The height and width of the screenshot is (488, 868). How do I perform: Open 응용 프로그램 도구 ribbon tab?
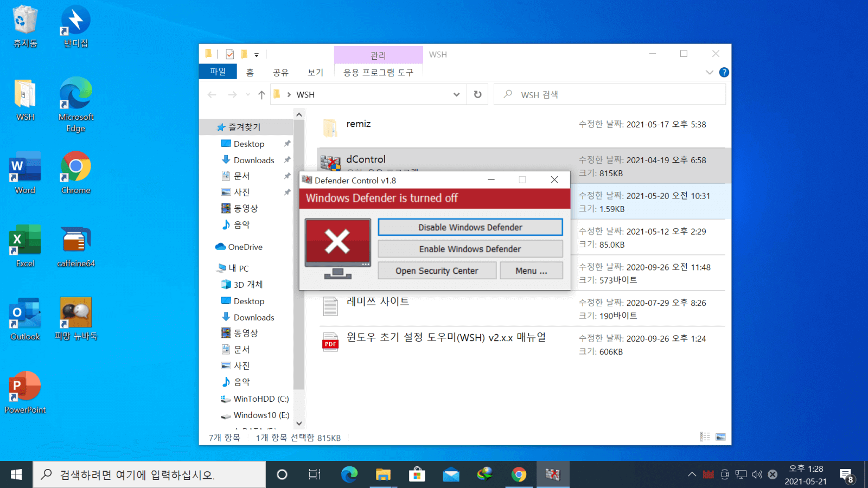(x=379, y=72)
